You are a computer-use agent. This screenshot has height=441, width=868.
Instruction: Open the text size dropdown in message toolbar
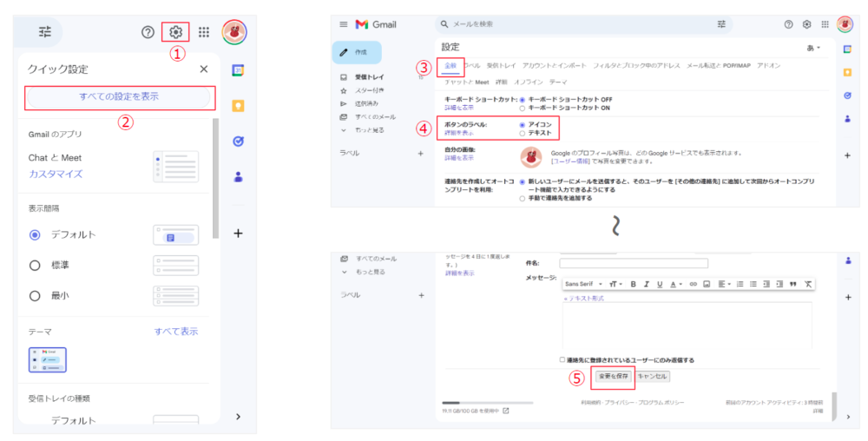click(615, 284)
